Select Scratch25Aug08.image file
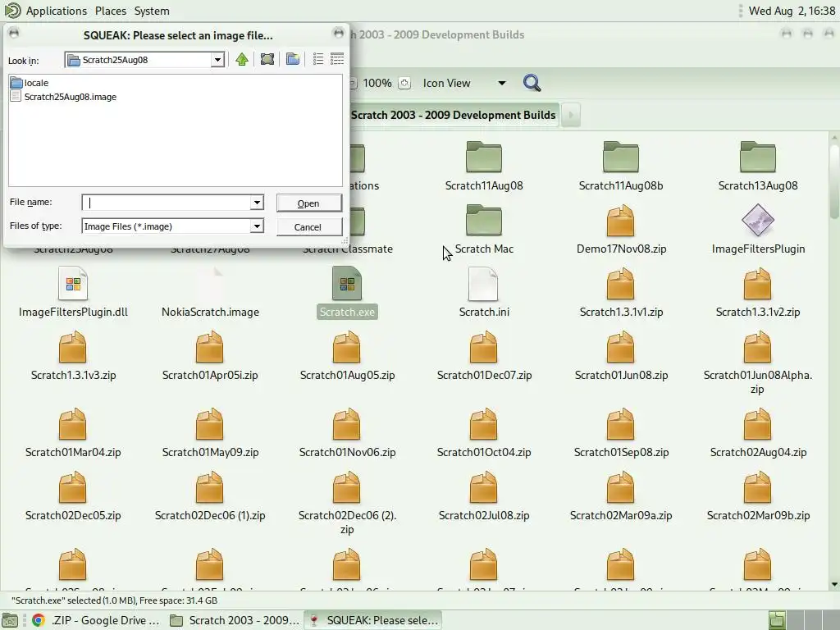This screenshot has width=840, height=630. pyautogui.click(x=63, y=97)
